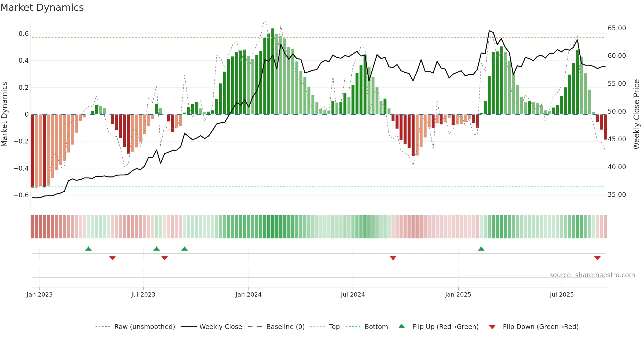Select the flip-up marker nearest Jan 2025
Viewport: 644px width, 362px height.
[x=481, y=249]
